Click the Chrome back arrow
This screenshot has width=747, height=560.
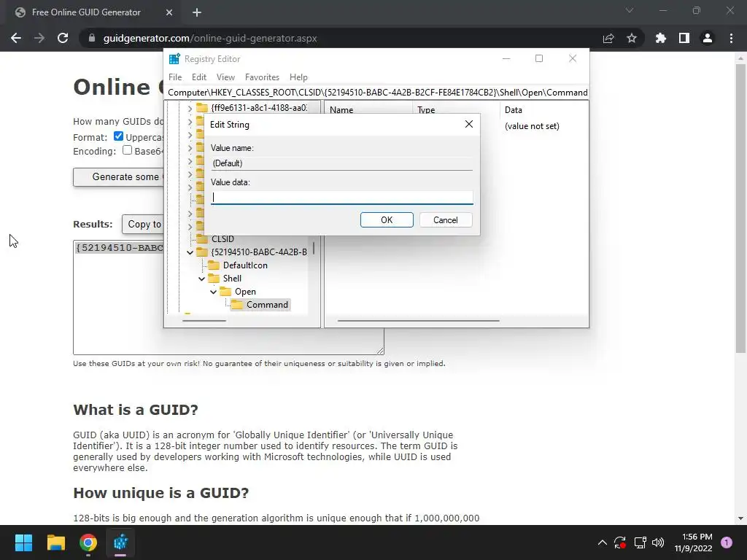16,38
